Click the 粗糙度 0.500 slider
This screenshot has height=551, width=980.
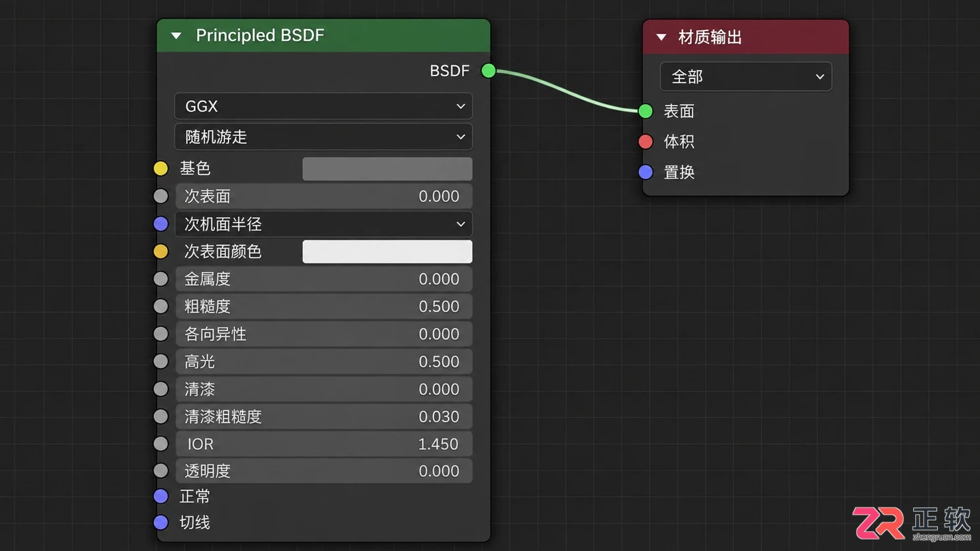point(323,306)
